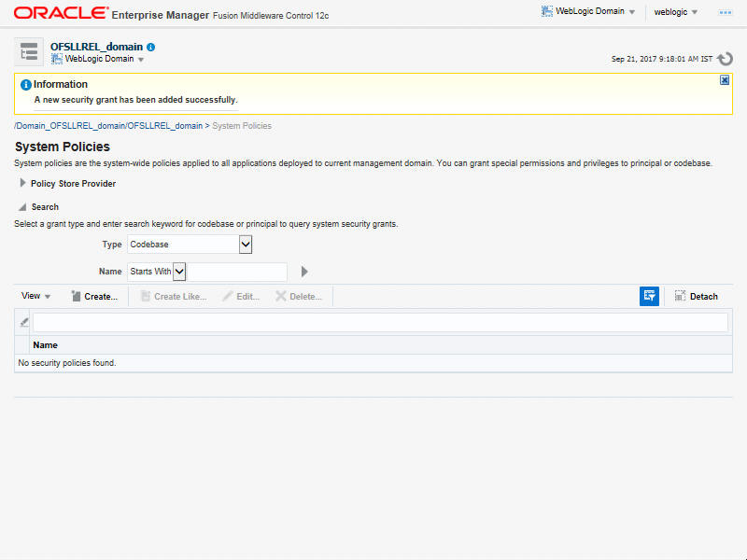This screenshot has height=560, width=747.
Task: Open the target navigation tree icon
Action: click(29, 52)
